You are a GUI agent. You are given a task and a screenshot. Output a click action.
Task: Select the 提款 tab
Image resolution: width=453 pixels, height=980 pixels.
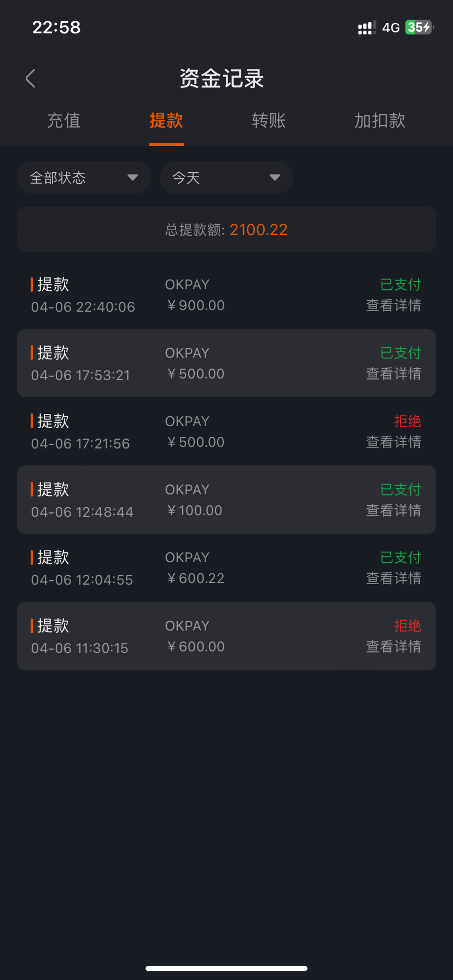(x=166, y=121)
